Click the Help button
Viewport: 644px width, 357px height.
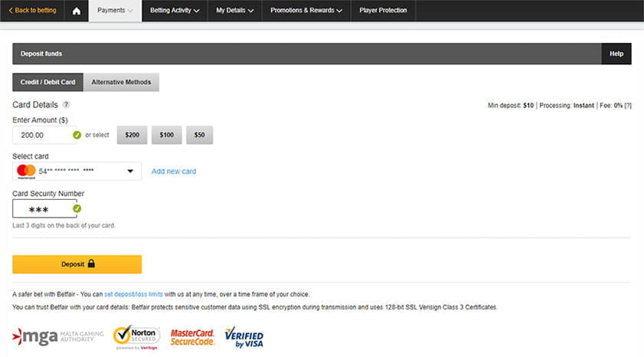coord(616,54)
